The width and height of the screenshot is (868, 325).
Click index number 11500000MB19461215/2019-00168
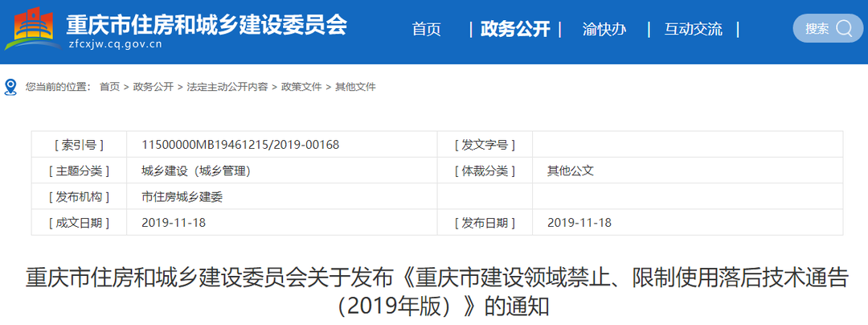(x=240, y=145)
